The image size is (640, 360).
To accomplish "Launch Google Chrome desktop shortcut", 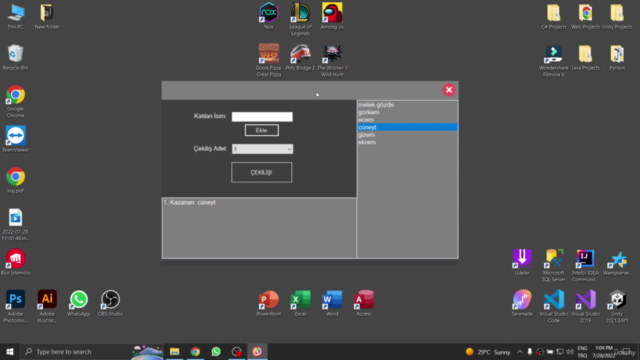I will pyautogui.click(x=16, y=102).
